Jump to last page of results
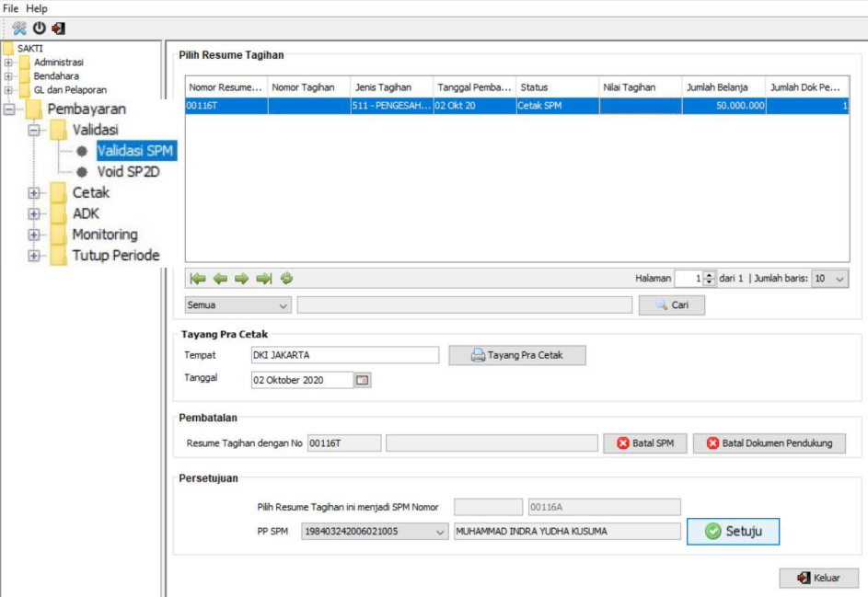This screenshot has width=868, height=597. [264, 279]
